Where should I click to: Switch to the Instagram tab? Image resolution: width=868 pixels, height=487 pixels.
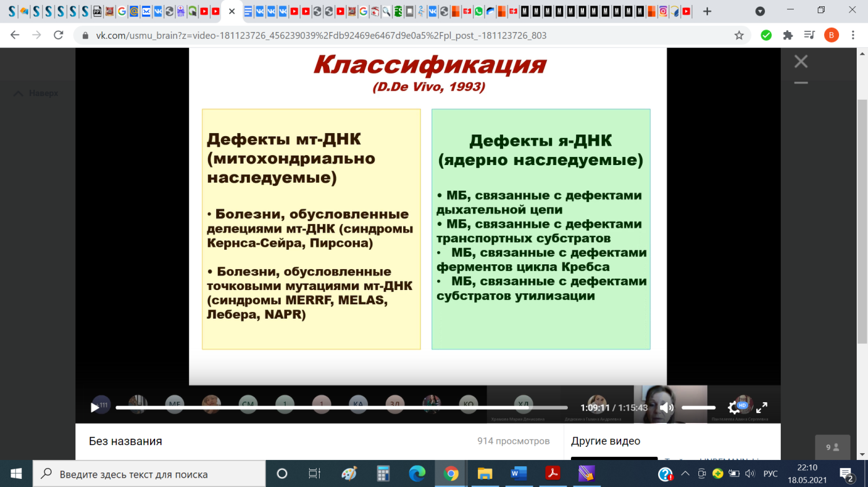pos(663,11)
